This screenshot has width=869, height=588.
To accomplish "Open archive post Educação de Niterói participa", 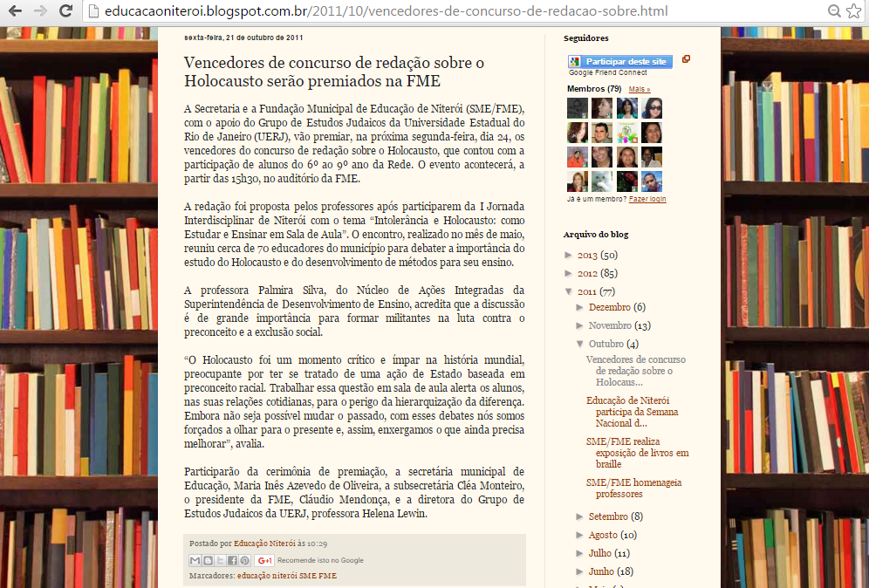I will (633, 413).
